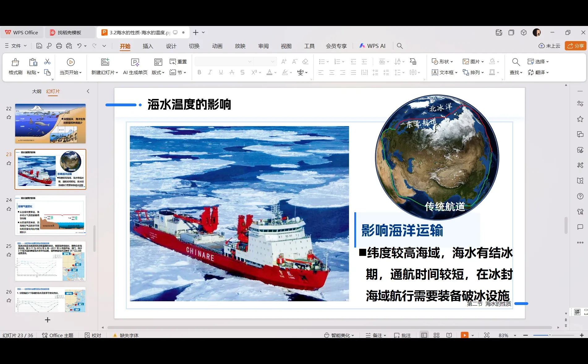
Task: Switch to slide sorter grid view
Action: [437, 335]
